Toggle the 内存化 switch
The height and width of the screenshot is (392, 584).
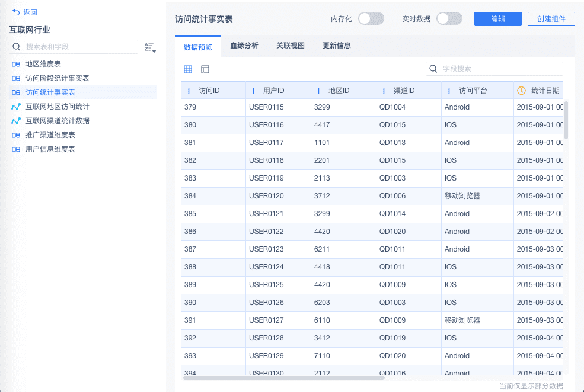click(x=371, y=19)
